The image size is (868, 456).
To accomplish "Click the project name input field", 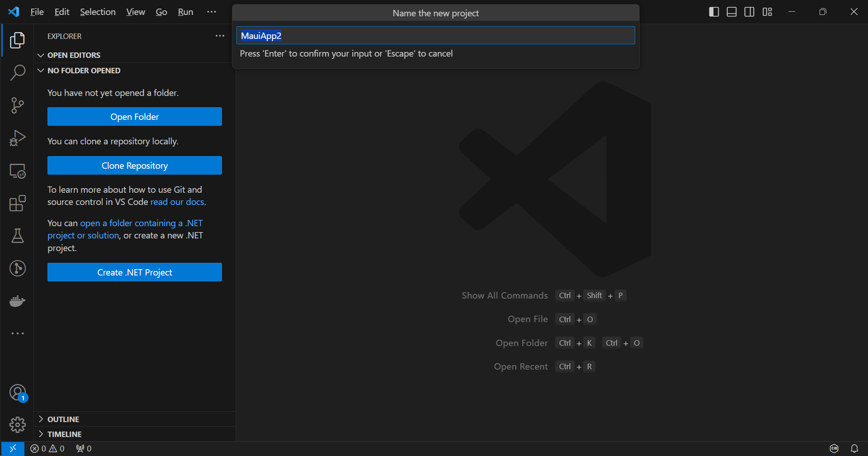I will 435,35.
